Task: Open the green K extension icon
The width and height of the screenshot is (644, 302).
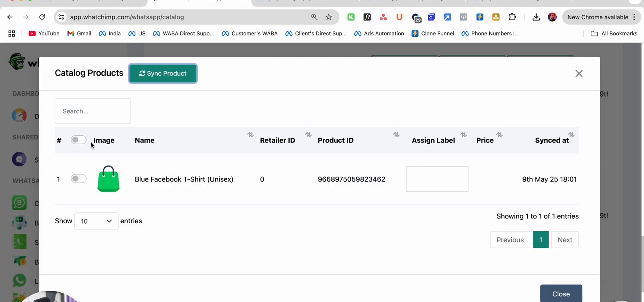Action: point(351,17)
